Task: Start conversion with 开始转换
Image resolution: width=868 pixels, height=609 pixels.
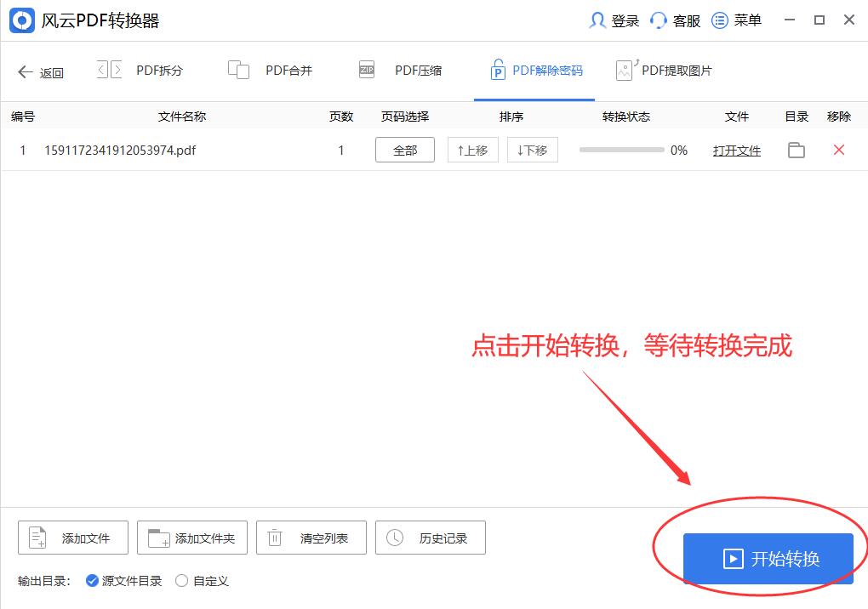Action: click(768, 559)
